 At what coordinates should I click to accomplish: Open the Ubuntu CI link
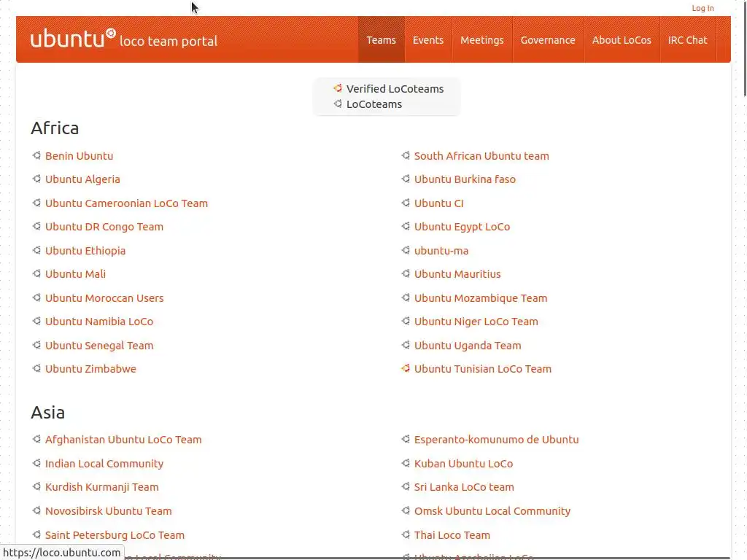click(x=438, y=203)
